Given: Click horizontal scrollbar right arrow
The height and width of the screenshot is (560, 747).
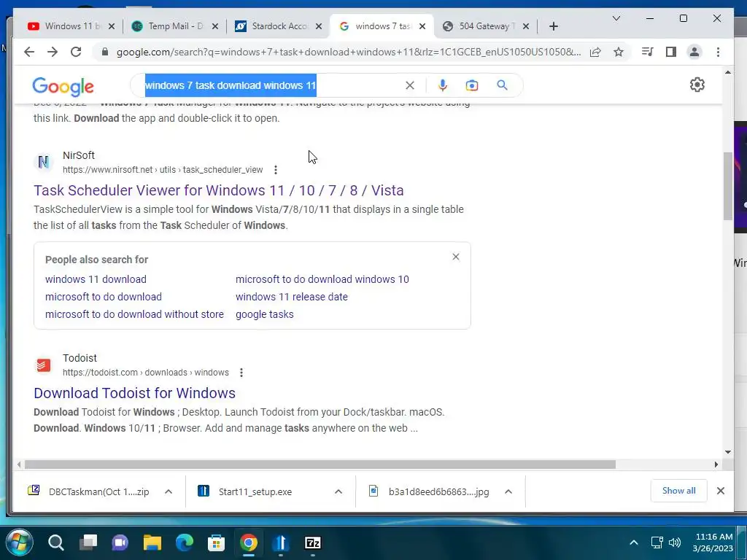Looking at the screenshot, I should [x=716, y=464].
